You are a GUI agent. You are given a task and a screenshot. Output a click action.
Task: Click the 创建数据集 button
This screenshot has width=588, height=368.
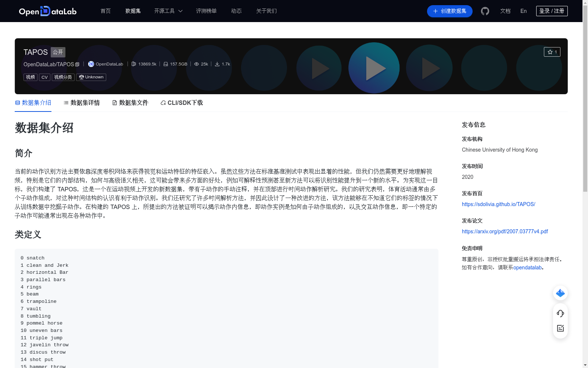(x=449, y=11)
